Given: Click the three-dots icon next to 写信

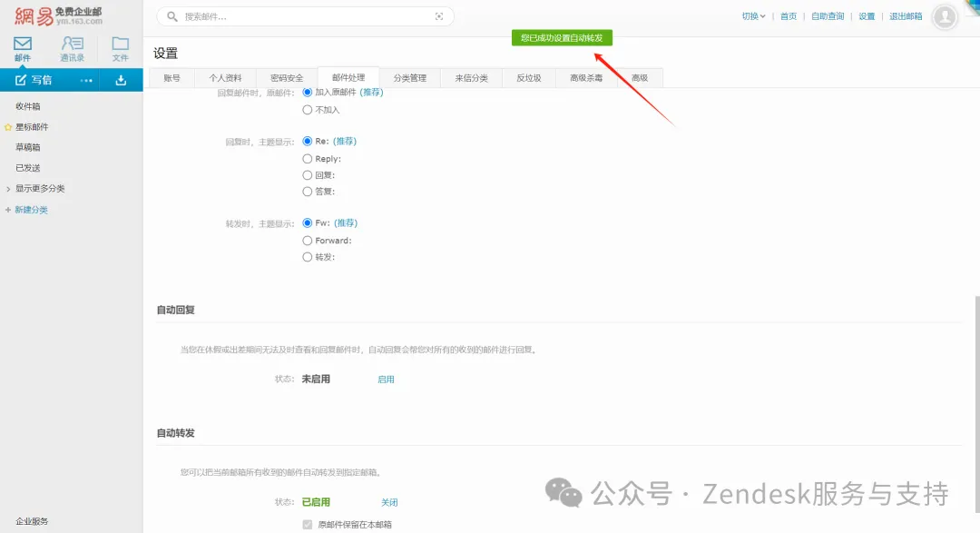Looking at the screenshot, I should coord(86,80).
